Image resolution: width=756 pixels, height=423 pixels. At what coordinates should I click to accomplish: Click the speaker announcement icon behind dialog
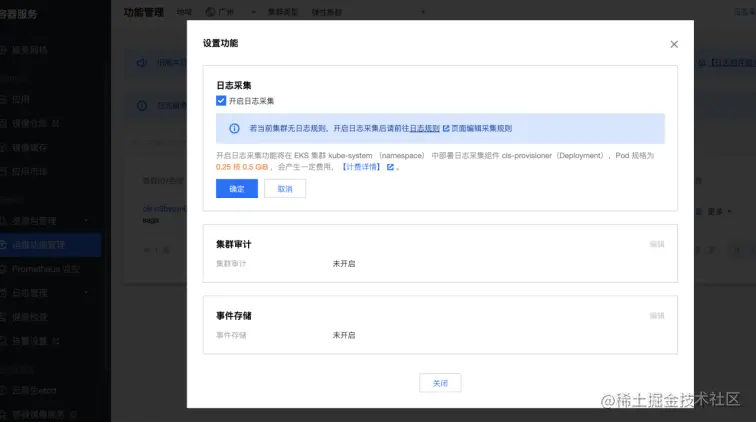(x=141, y=63)
